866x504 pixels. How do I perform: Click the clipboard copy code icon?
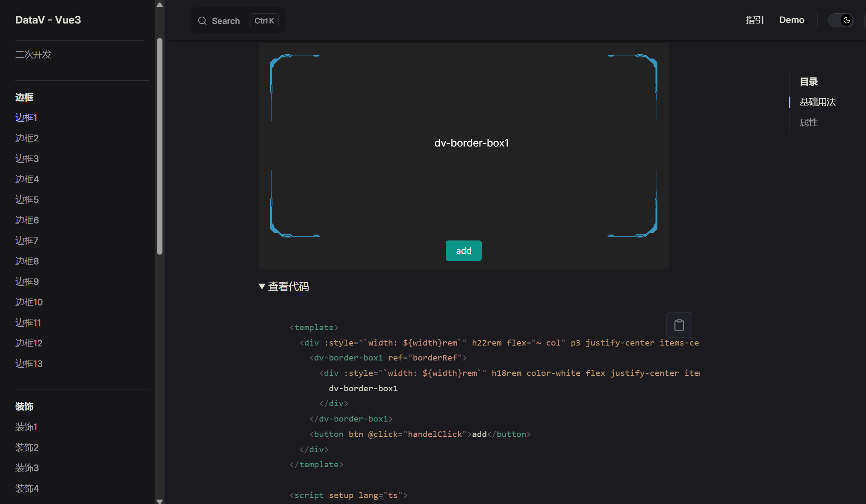tap(679, 325)
